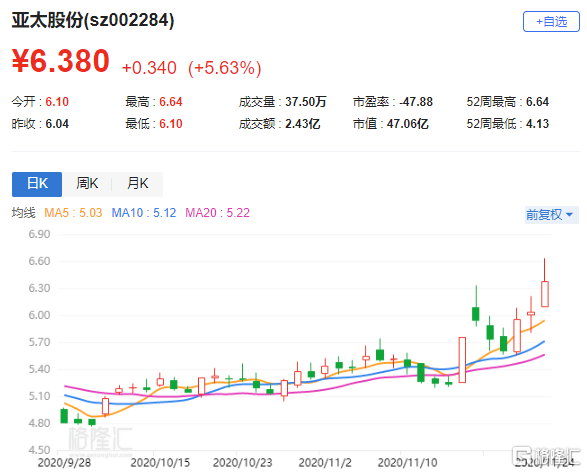
Task: Select the MA20 : 5.22 indicator label
Action: (x=218, y=213)
